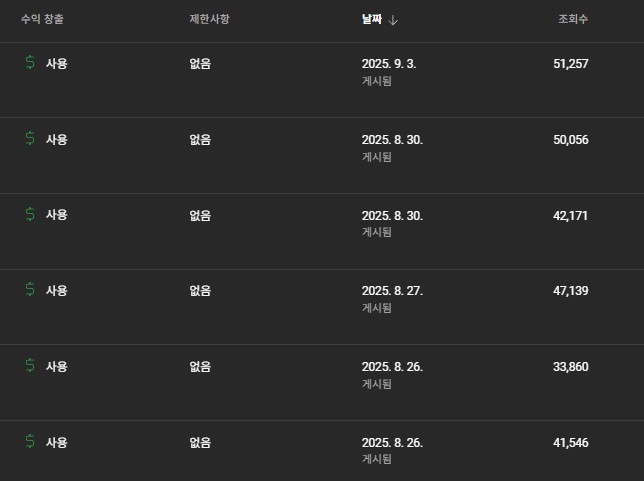Viewport: 644px width, 481px height.
Task: Select the 2025. 9. 3. date cell
Action: tap(389, 63)
